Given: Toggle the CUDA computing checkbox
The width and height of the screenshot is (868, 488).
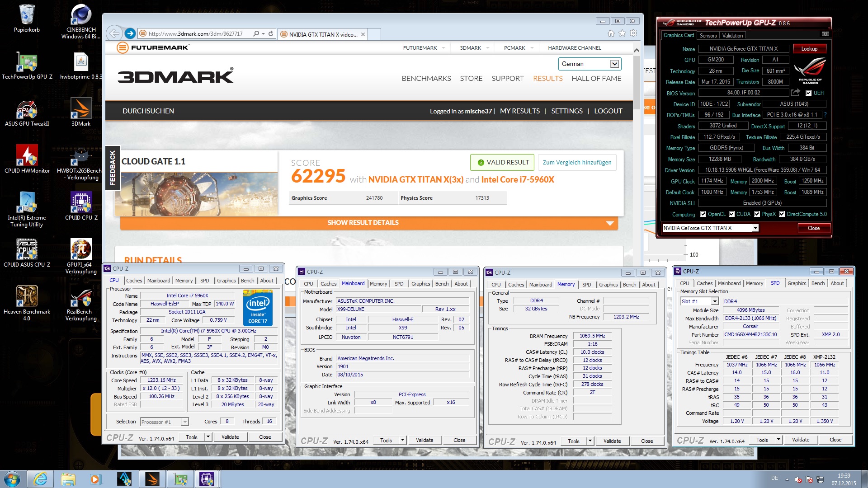Looking at the screenshot, I should coord(731,214).
